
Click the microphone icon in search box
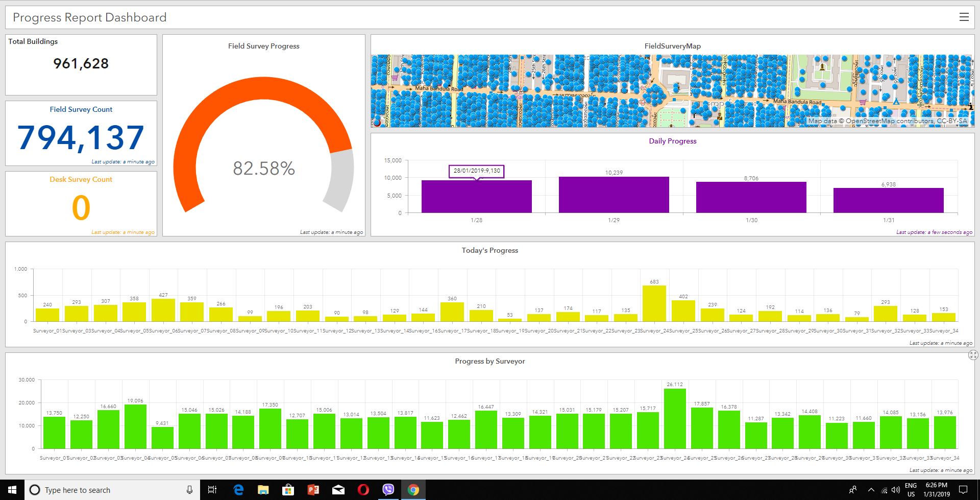189,490
